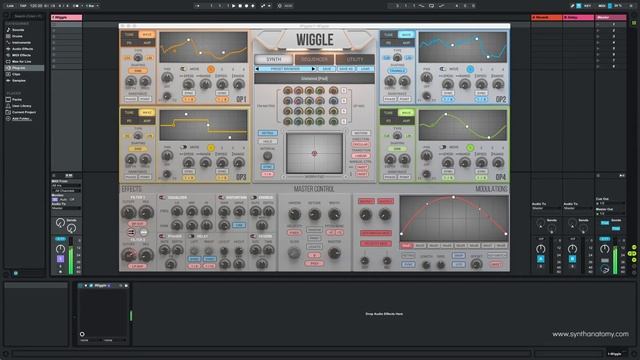Click the Wiggle track title in session view
The width and height of the screenshot is (640, 360).
click(x=67, y=18)
